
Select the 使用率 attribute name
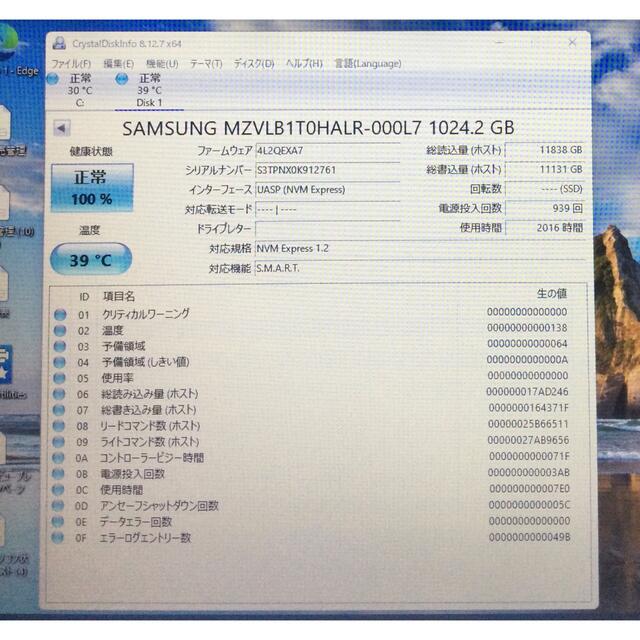[118, 378]
